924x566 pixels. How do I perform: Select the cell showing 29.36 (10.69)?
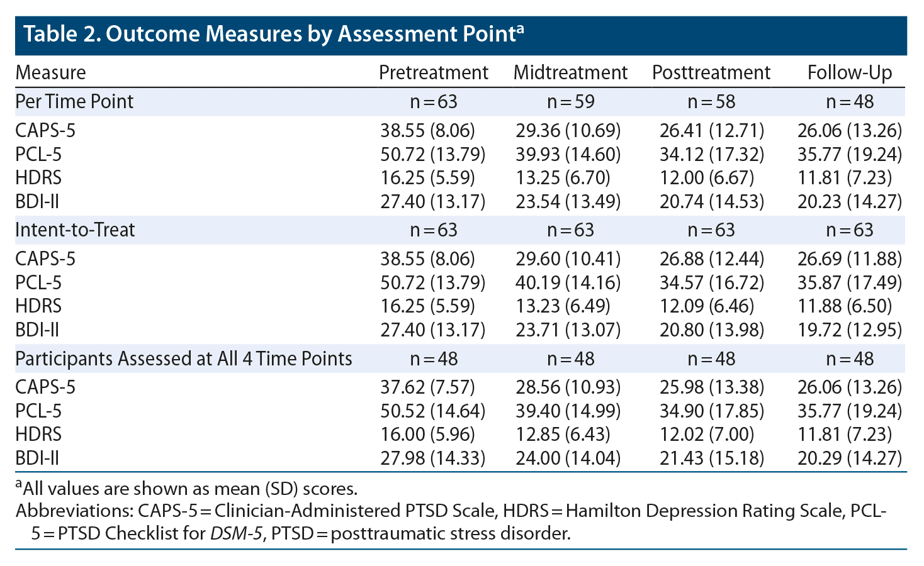click(x=568, y=131)
